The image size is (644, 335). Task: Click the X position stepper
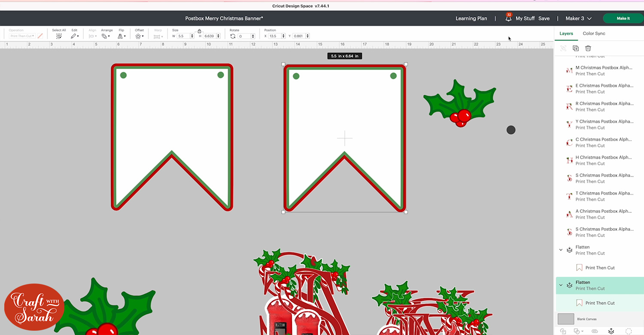283,36
